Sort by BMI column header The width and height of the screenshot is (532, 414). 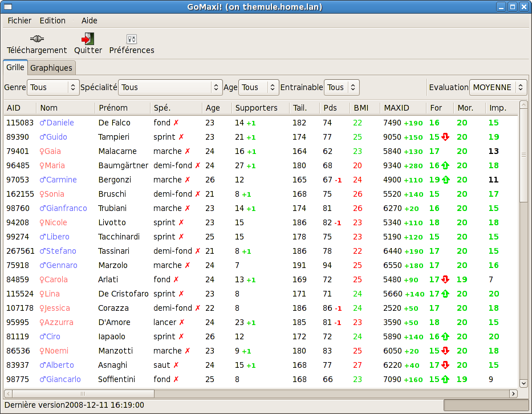[x=365, y=108]
